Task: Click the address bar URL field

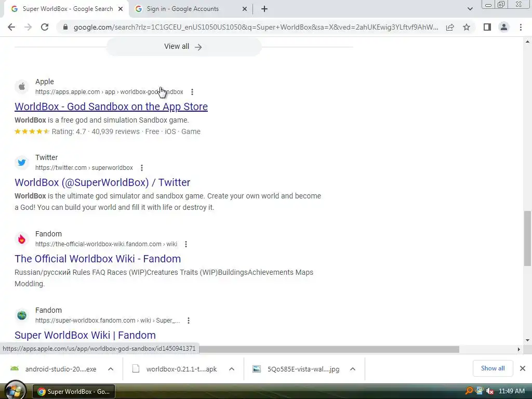Action: [256, 27]
